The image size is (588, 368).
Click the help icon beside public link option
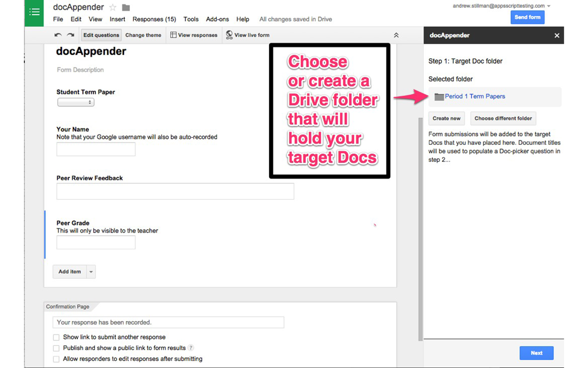pyautogui.click(x=191, y=348)
